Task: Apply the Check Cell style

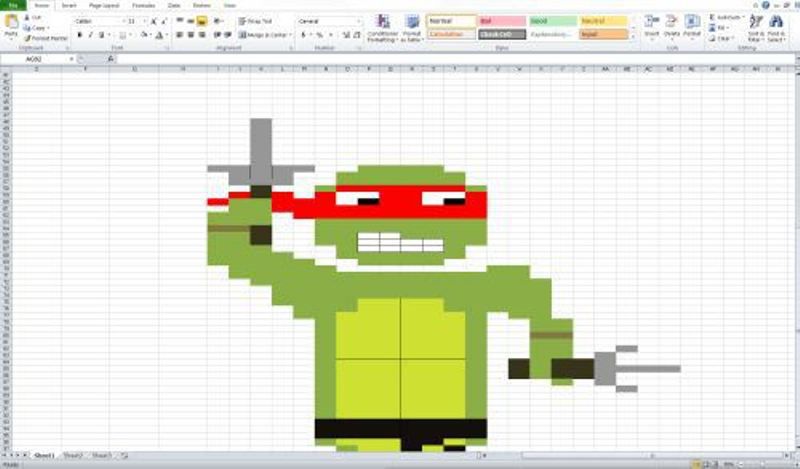Action: tap(502, 34)
